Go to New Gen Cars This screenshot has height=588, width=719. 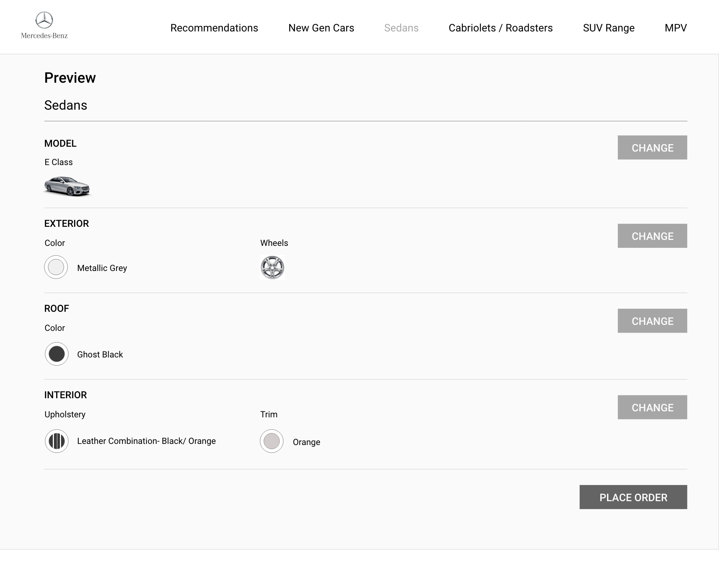321,28
